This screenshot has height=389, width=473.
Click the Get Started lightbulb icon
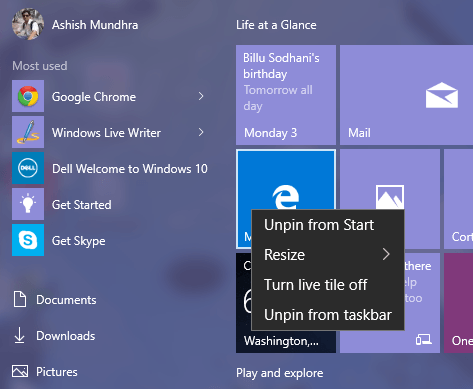click(x=28, y=204)
